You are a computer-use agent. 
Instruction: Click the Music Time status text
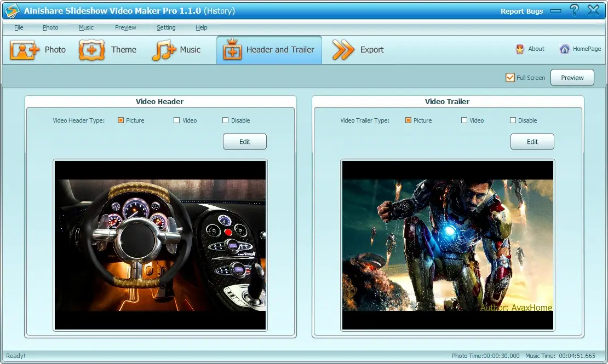(560, 355)
